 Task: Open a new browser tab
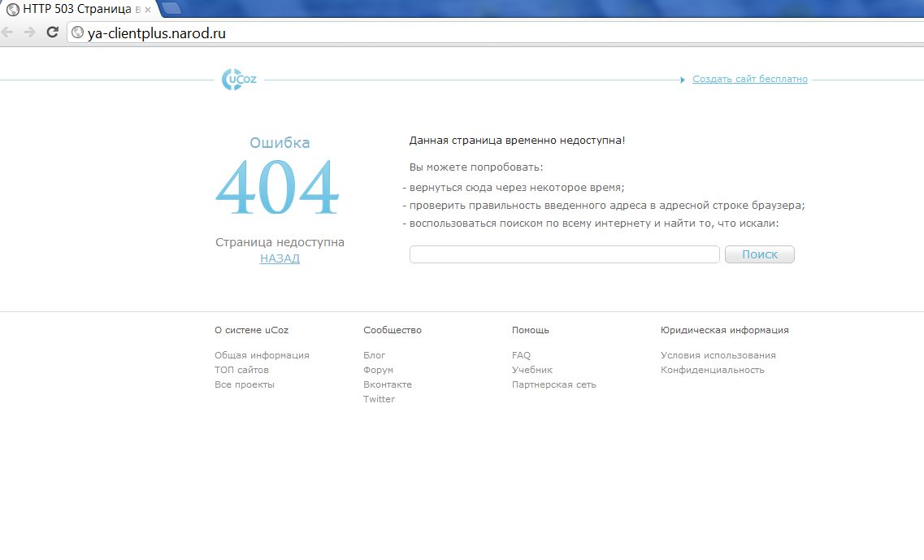(x=171, y=9)
